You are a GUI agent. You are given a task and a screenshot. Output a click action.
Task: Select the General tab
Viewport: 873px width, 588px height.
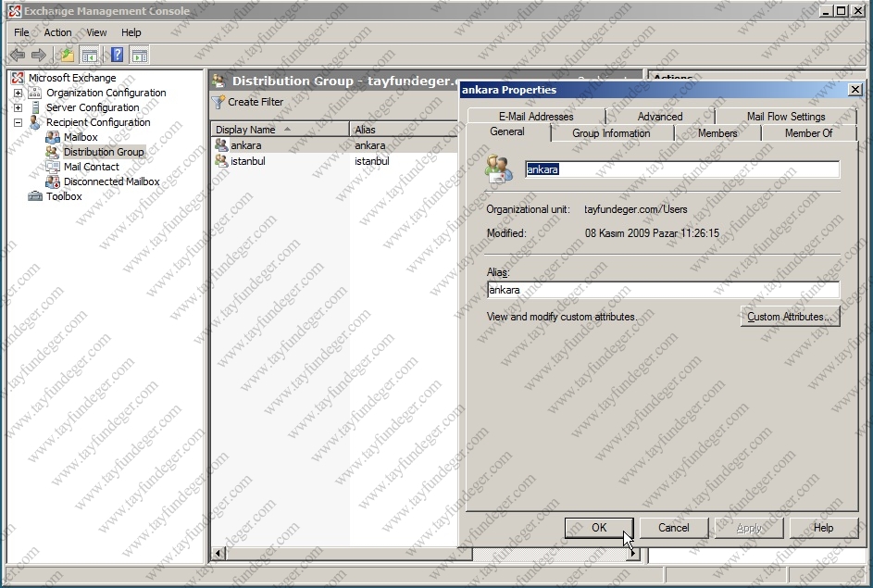[507, 132]
